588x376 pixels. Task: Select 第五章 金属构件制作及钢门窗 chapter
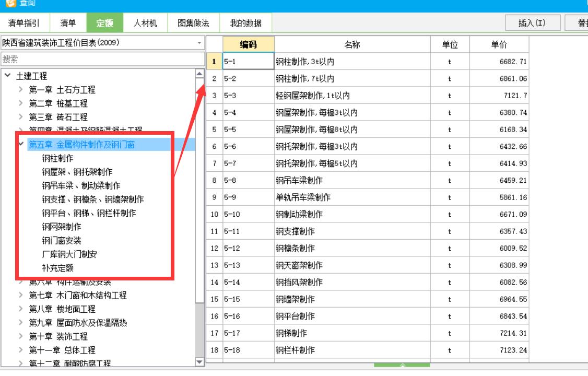pyautogui.click(x=82, y=145)
